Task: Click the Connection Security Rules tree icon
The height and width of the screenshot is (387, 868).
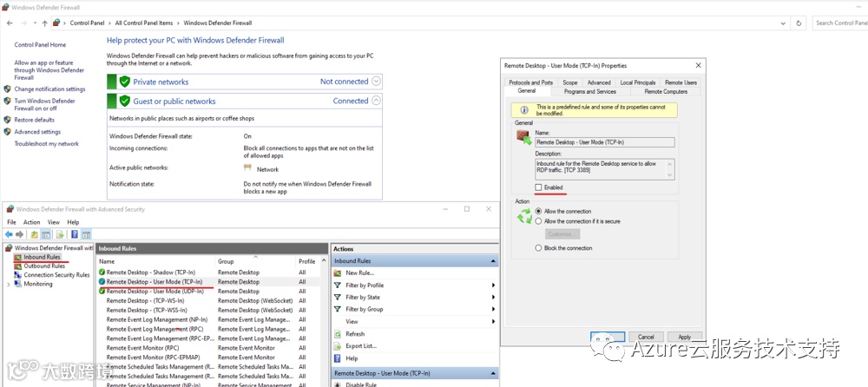Action: click(x=17, y=274)
